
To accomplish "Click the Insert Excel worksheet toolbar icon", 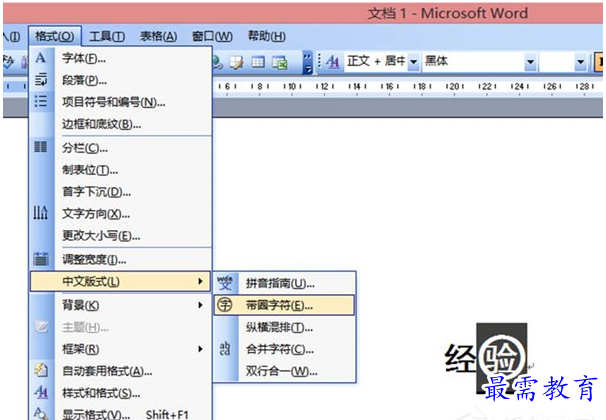I will (x=280, y=62).
